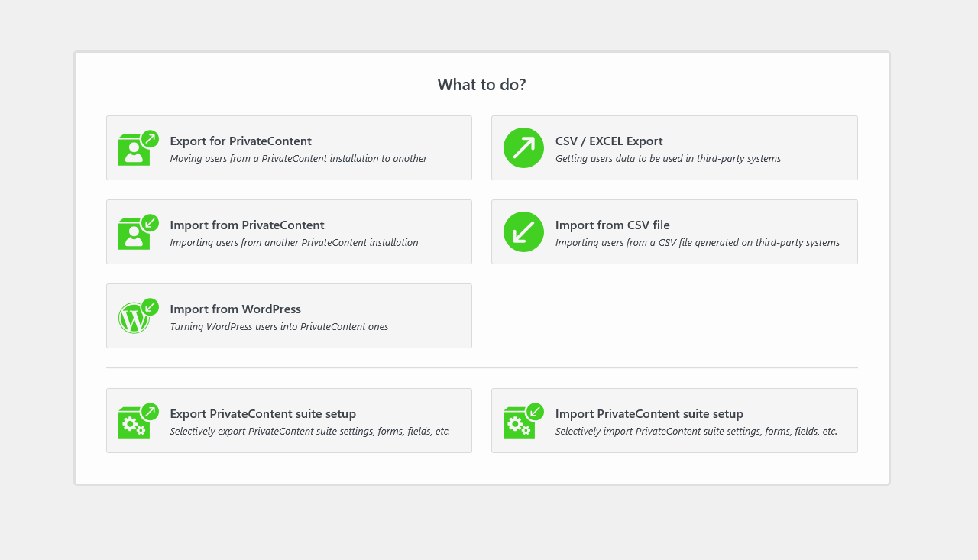The width and height of the screenshot is (978, 560).
Task: Click "Selectively import PrivateContent suite settings" description
Action: [696, 432]
